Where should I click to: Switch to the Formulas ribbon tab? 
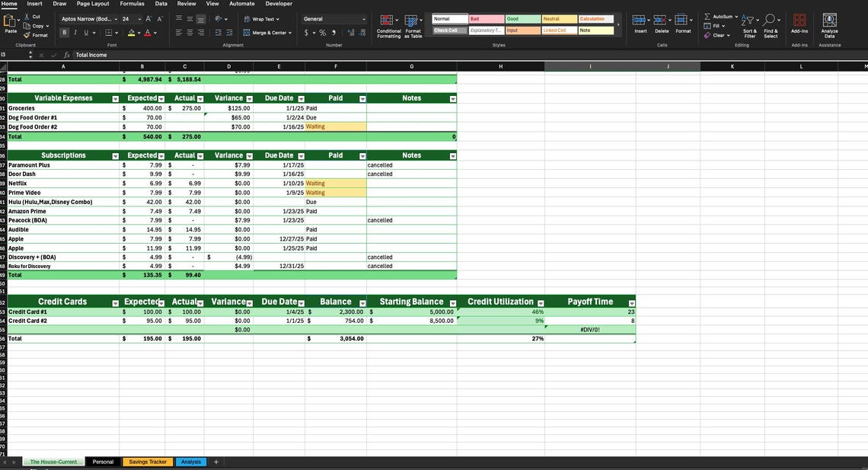132,3
